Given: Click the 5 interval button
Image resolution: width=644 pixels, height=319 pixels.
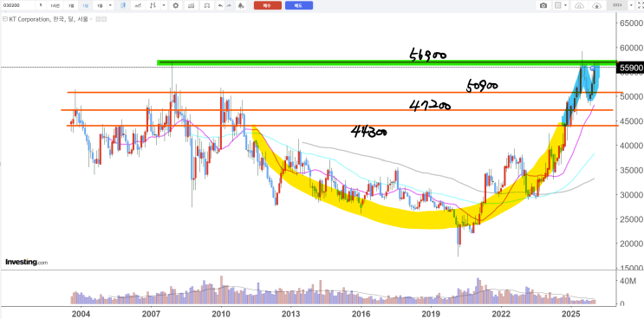Looking at the screenshot, I should tap(41, 5).
